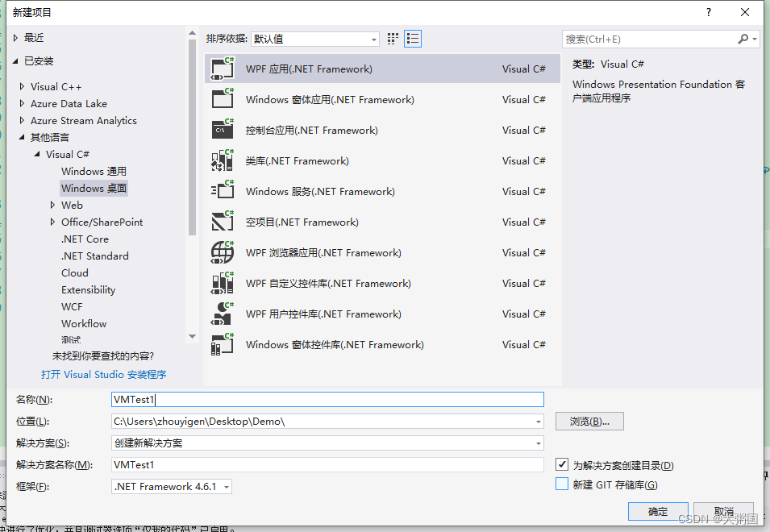Collapse the 已安装 tree node
This screenshot has width=770, height=532.
click(x=15, y=60)
